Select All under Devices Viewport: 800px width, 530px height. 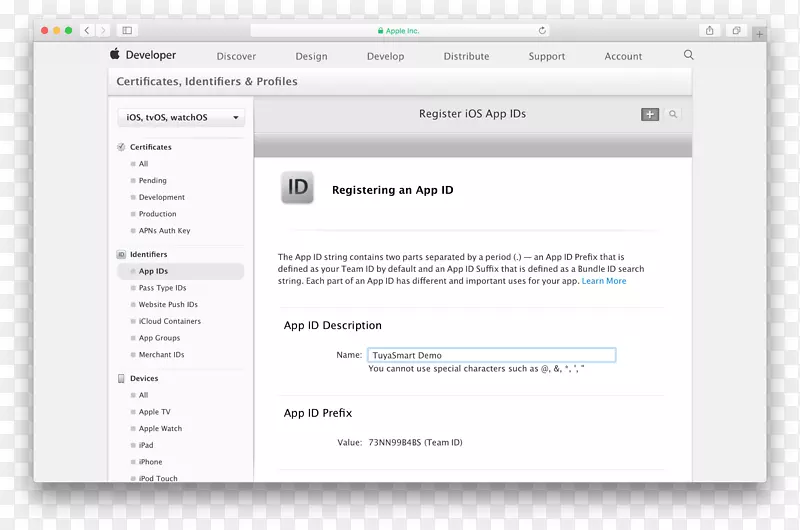point(143,395)
